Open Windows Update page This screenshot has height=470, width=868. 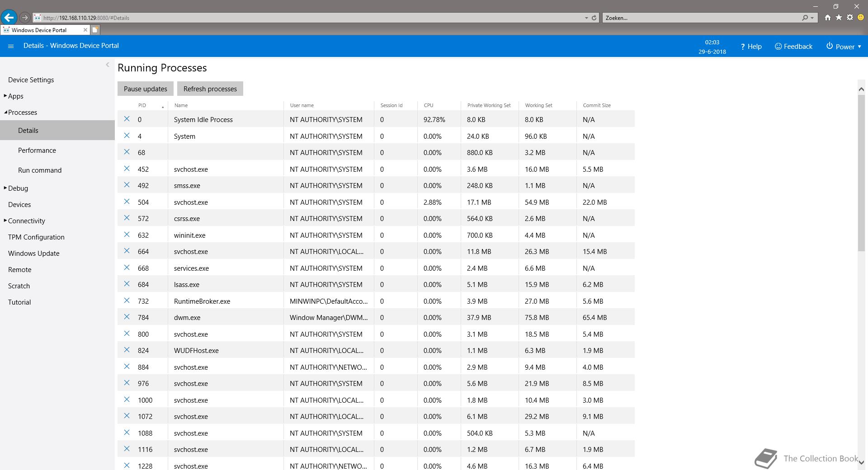33,253
